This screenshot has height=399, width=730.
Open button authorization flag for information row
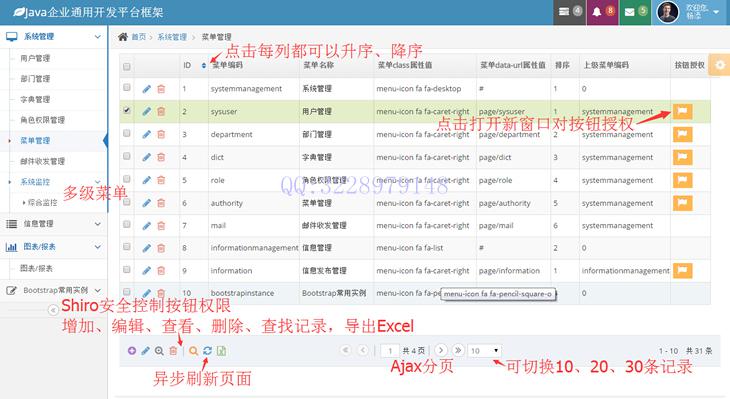click(683, 270)
